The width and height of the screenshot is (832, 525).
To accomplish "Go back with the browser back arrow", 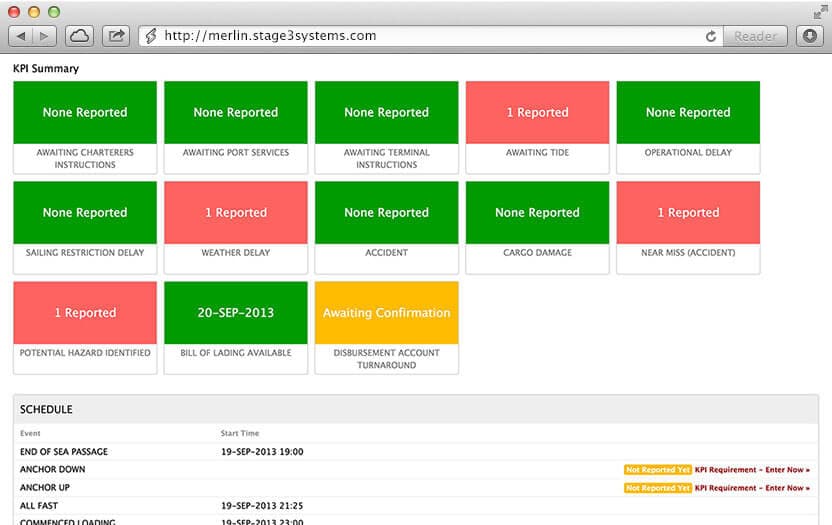I will tap(21, 36).
